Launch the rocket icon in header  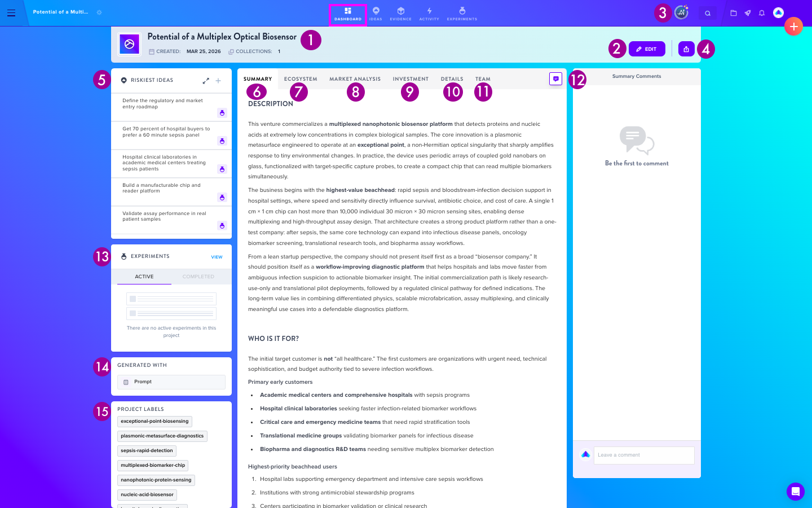point(748,13)
